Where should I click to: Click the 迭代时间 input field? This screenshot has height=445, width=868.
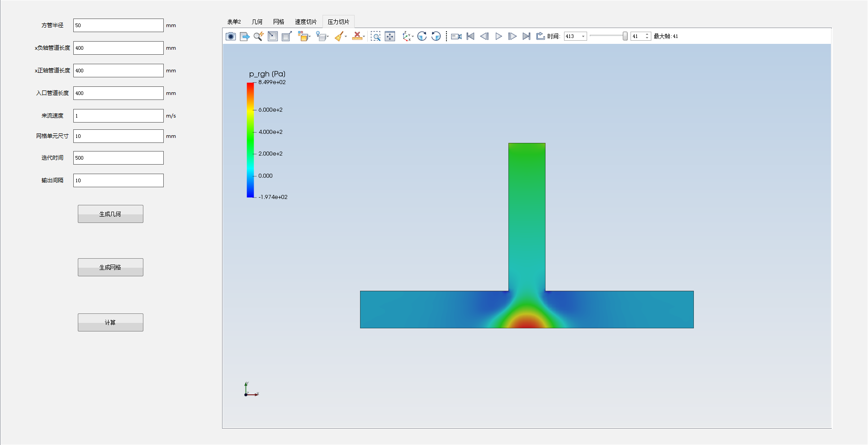[119, 158]
